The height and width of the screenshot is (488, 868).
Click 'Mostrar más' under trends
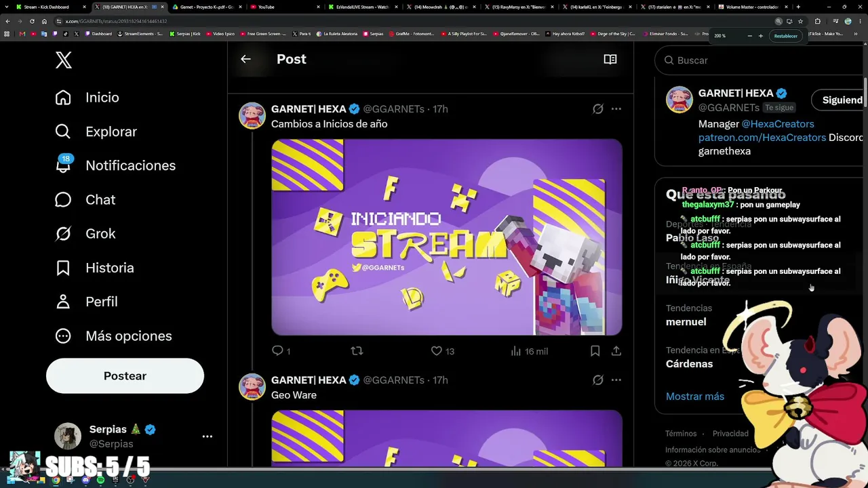point(695,396)
